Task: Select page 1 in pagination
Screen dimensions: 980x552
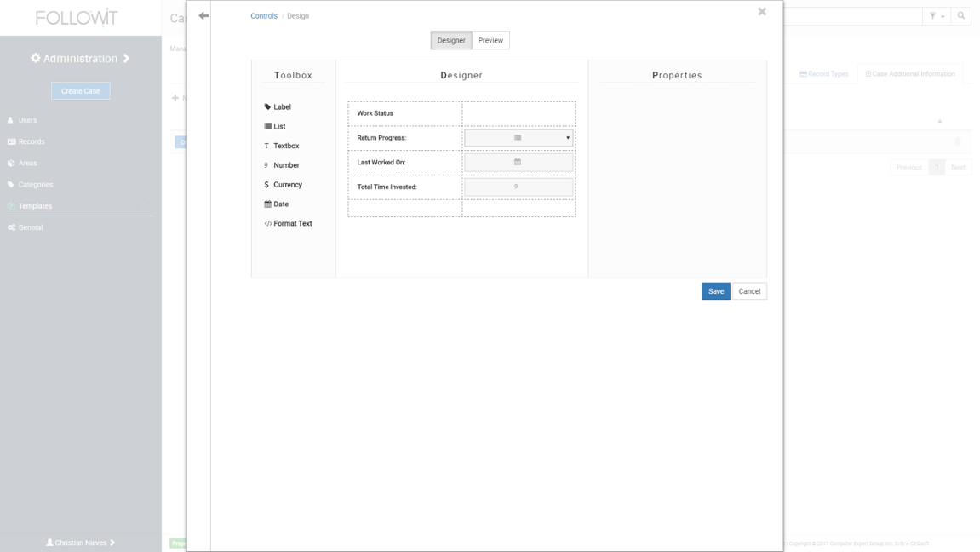Action: point(937,168)
